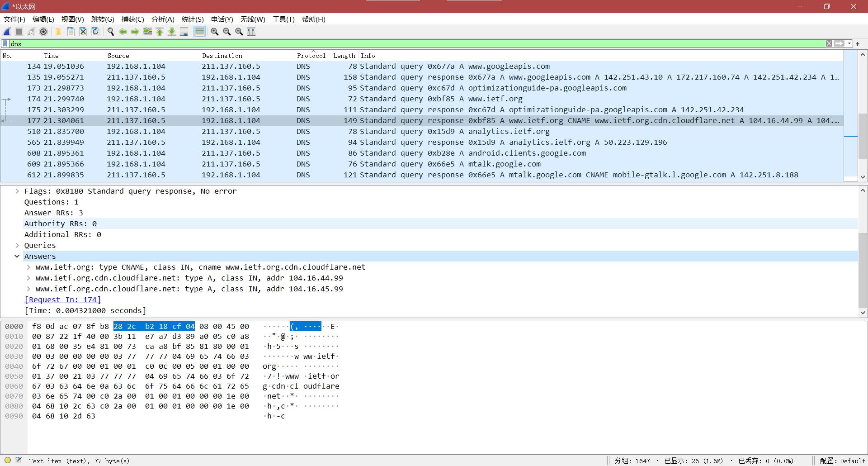Image resolution: width=868 pixels, height=466 pixels.
Task: Click the dns display filter field
Action: (416, 43)
